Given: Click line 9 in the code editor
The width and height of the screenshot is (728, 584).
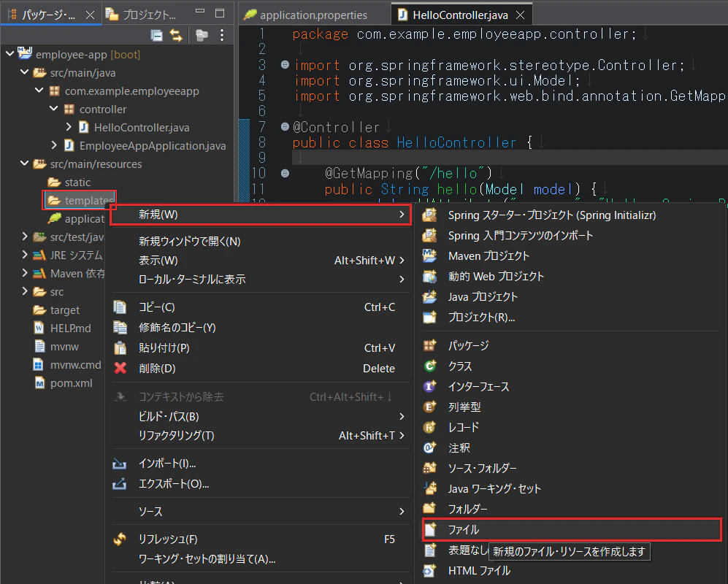Looking at the screenshot, I should (x=510, y=158).
